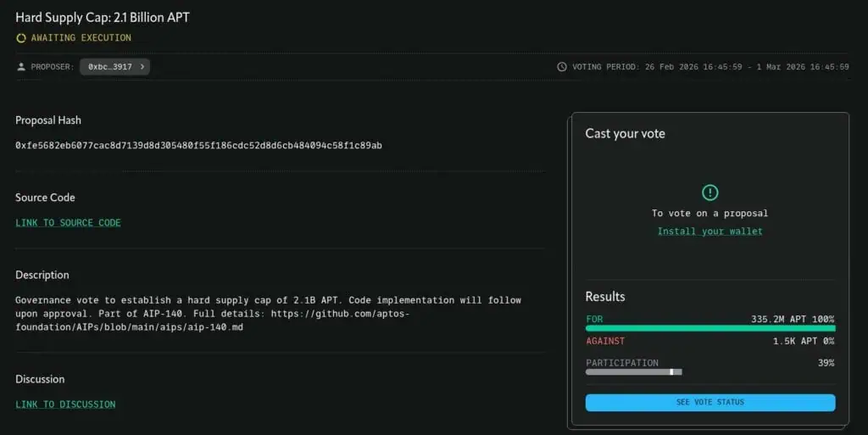The height and width of the screenshot is (435, 868).
Task: Click the proposer person icon
Action: coord(21,66)
